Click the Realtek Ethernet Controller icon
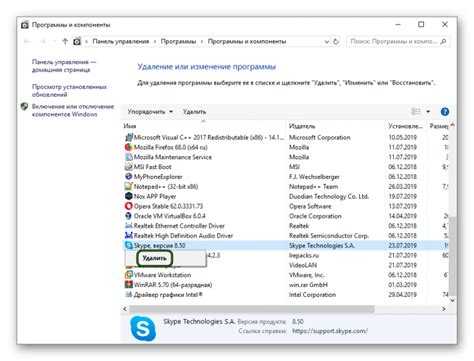The image size is (474, 361). 128,226
